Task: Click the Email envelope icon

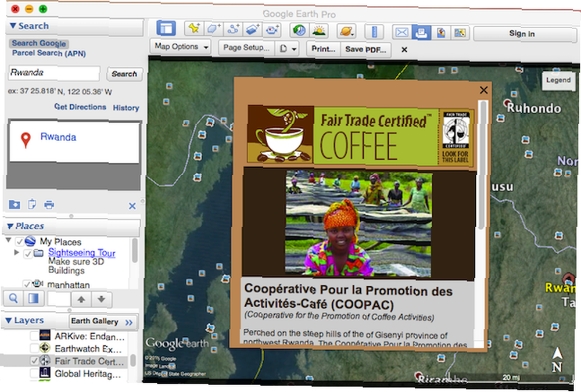Action: coord(402,33)
